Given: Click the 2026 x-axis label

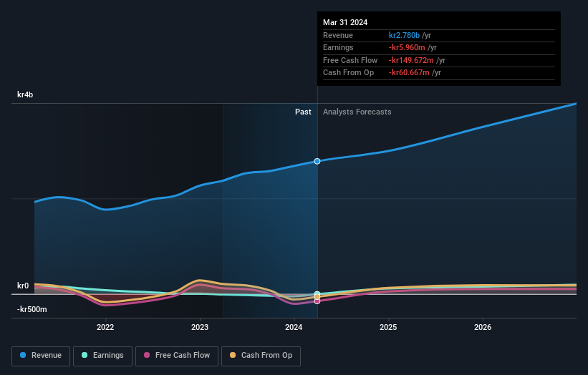Looking at the screenshot, I should [483, 327].
